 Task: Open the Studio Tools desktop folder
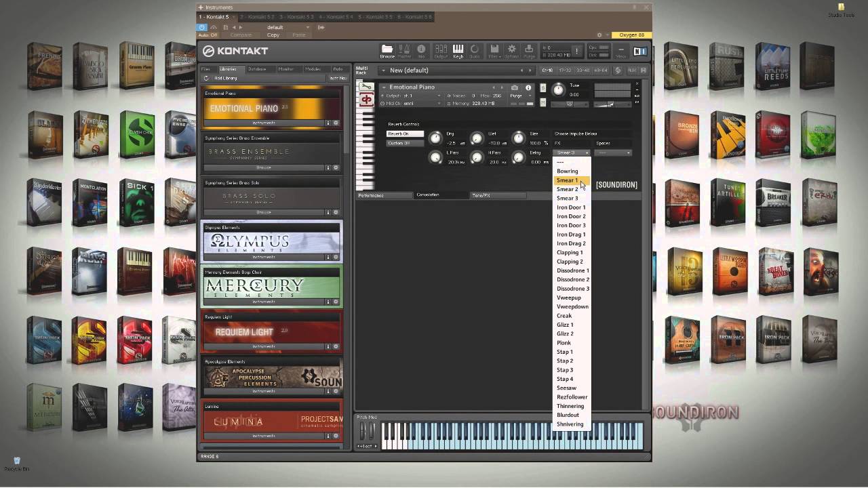pyautogui.click(x=841, y=10)
